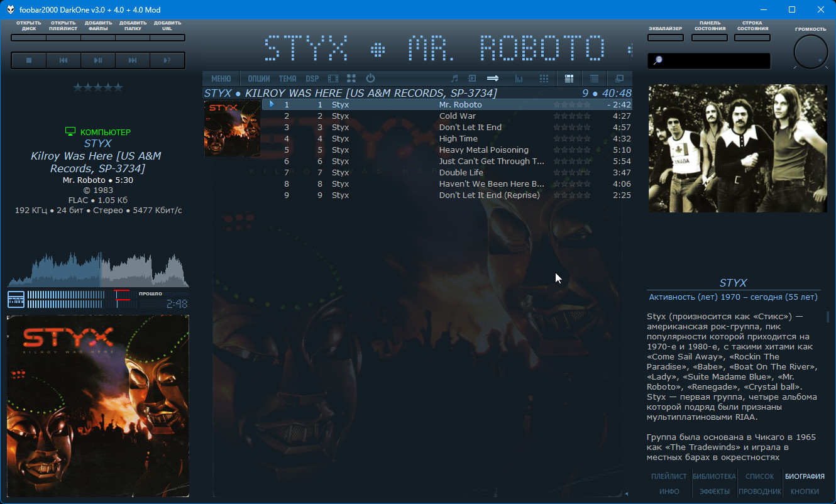Toggle the Панель состояния button
836x504 pixels.
(710, 38)
